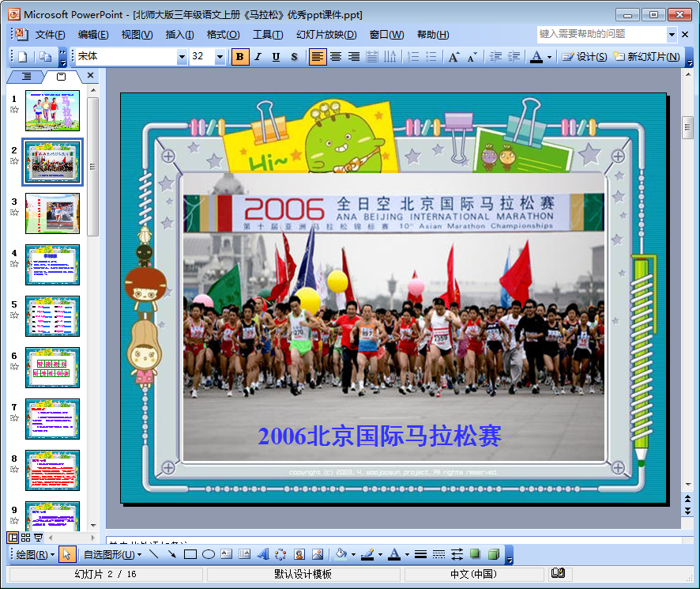700x589 pixels.
Task: Decrease font size with the small A icon
Action: [472, 57]
